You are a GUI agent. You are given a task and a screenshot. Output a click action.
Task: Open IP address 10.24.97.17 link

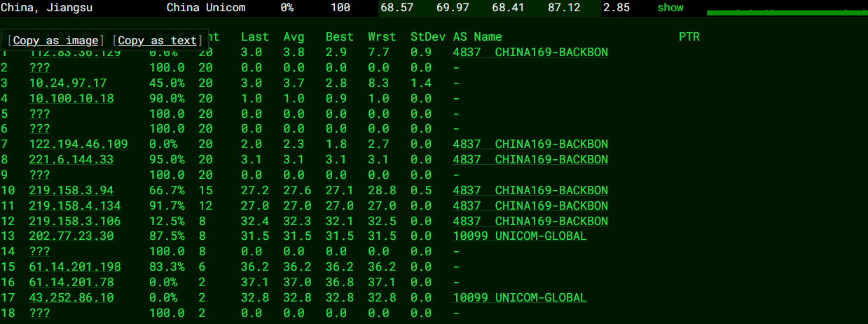point(67,83)
